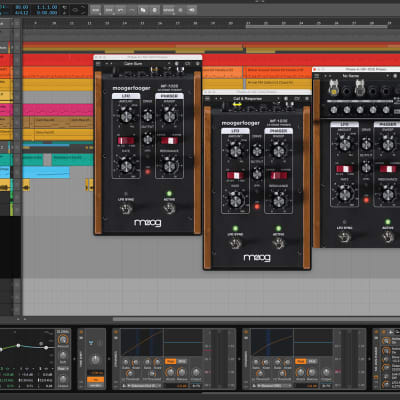Click green Active LED on left moogerfooger
Screen dimensions: 400x400
(x=169, y=193)
